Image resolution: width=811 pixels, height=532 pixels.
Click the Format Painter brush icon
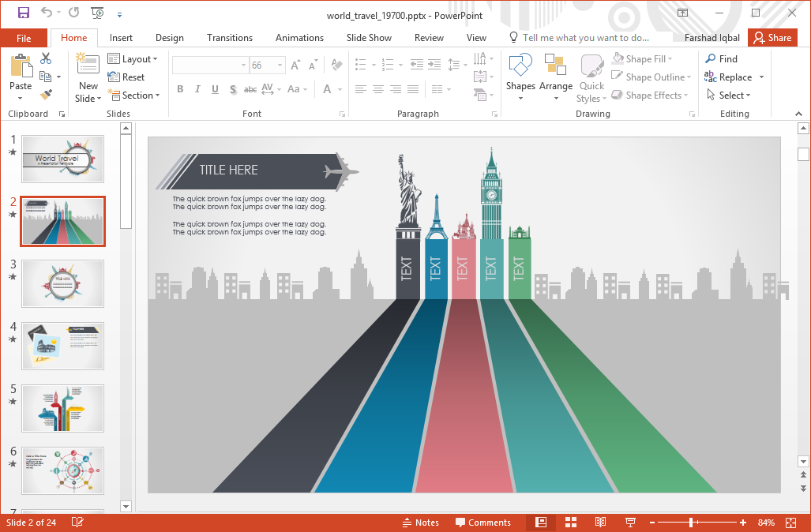coord(46,95)
